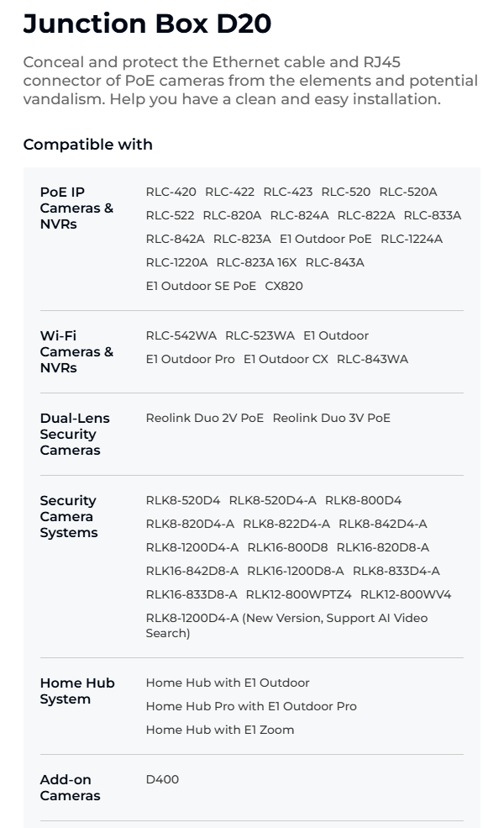Open the RLK12-800WPTZ4 link
The width and height of the screenshot is (504, 828).
(x=299, y=594)
